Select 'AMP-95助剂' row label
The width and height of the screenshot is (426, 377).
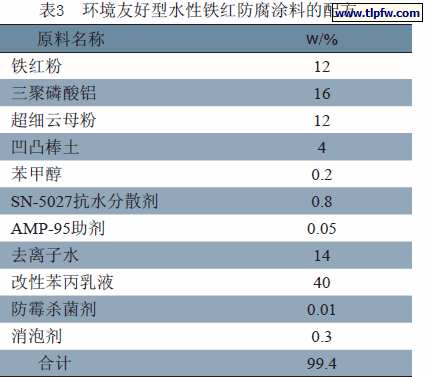[58, 228]
